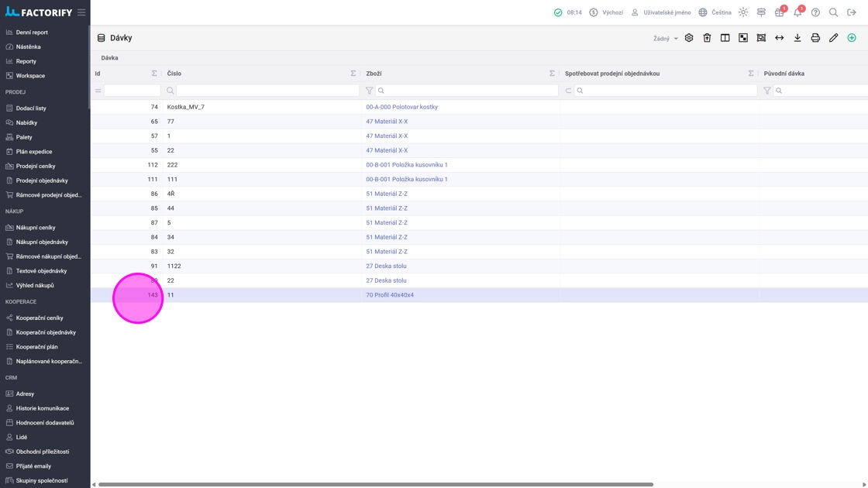
Task: Open Přijaté emaily in sidebar
Action: [x=33, y=466]
